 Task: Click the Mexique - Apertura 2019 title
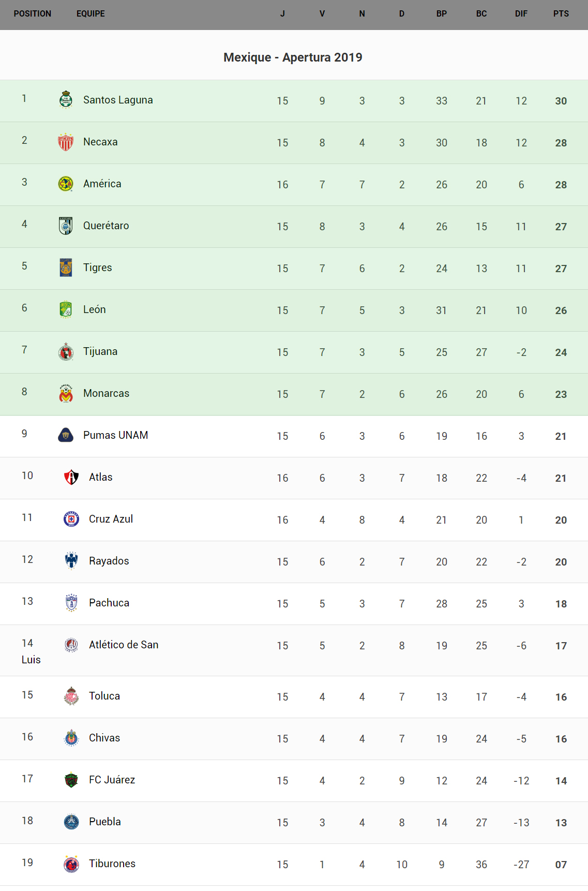(x=293, y=57)
